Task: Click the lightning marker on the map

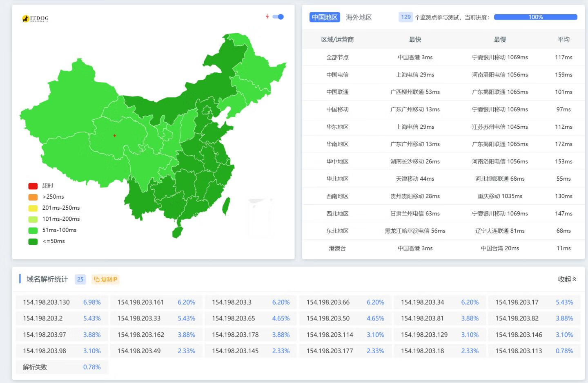Action: 115,135
